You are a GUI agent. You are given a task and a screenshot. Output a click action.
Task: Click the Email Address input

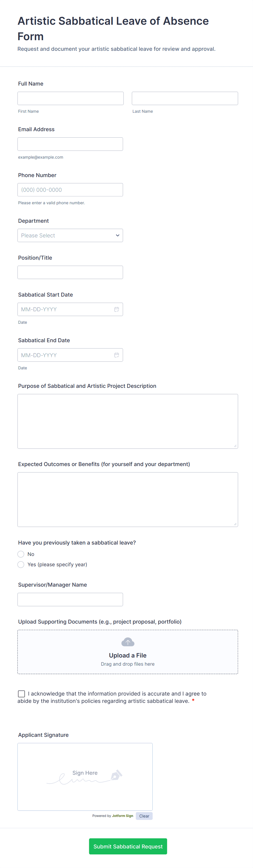point(70,144)
